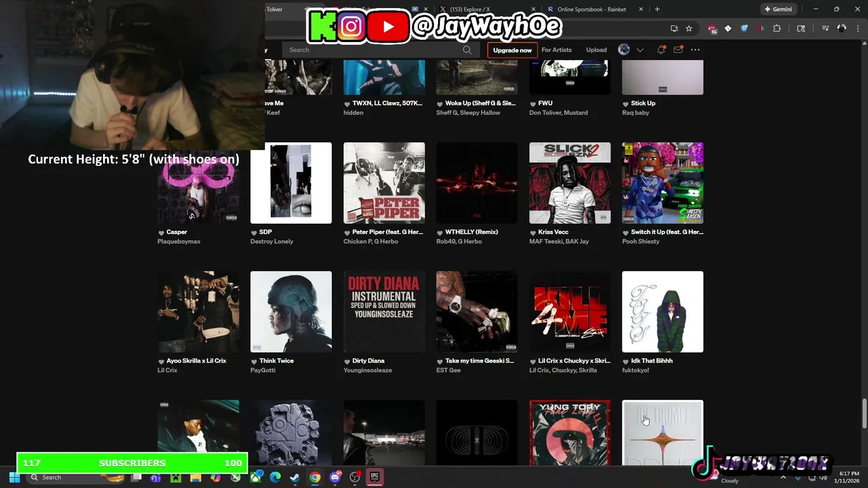Click the Upgrade now button
The height and width of the screenshot is (488, 868).
pos(512,50)
